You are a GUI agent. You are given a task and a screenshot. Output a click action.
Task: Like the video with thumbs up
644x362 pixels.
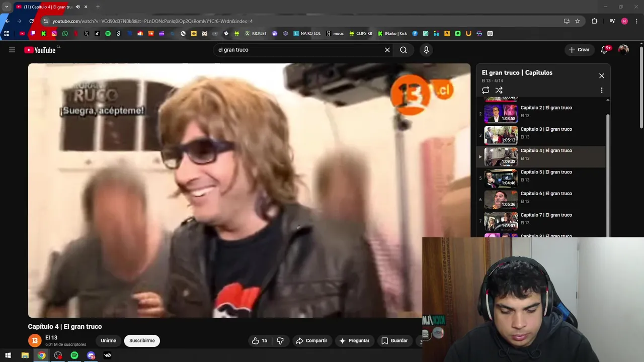[x=260, y=341]
